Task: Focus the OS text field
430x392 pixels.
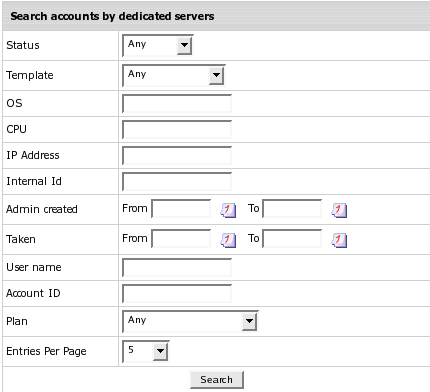Action: tap(177, 104)
